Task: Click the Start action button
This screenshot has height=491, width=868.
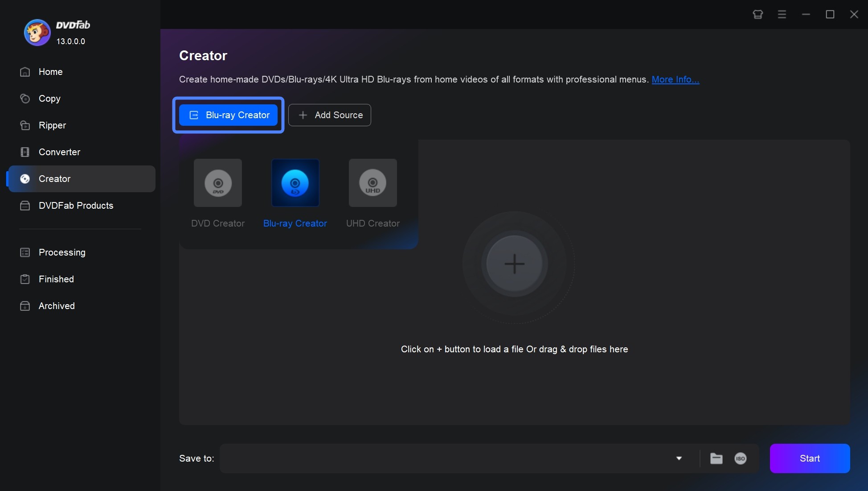Action: (x=810, y=458)
